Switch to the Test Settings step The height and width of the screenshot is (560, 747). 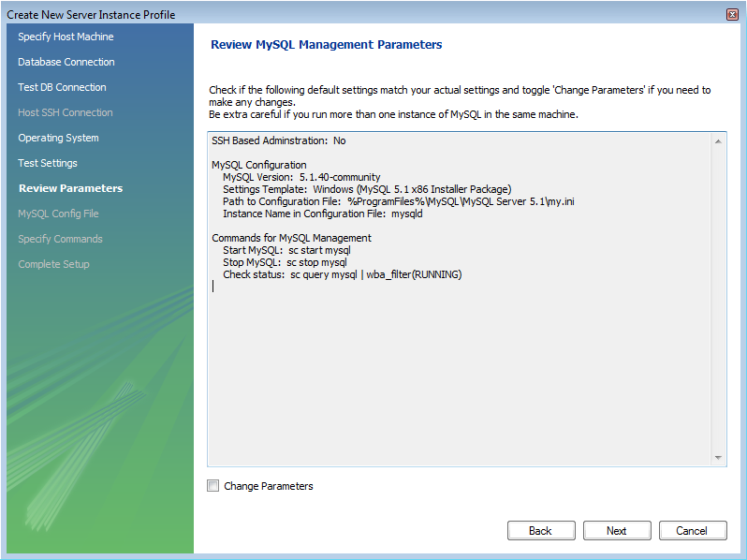point(48,163)
